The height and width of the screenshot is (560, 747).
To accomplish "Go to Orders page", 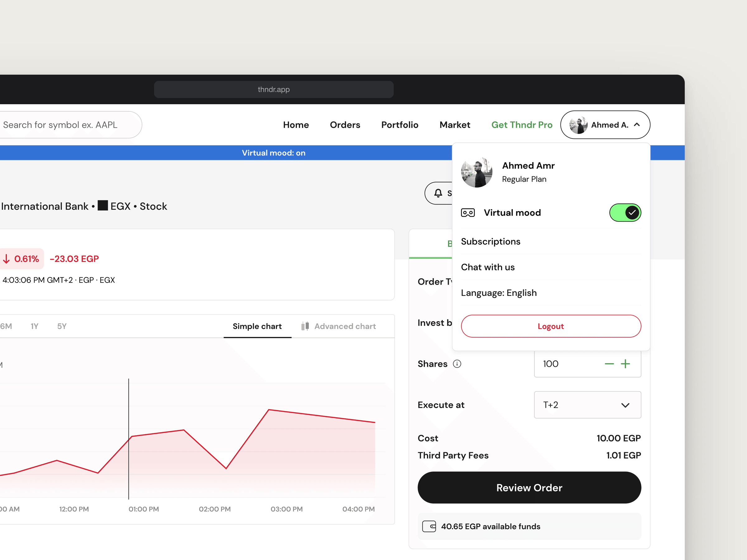I will point(345,125).
